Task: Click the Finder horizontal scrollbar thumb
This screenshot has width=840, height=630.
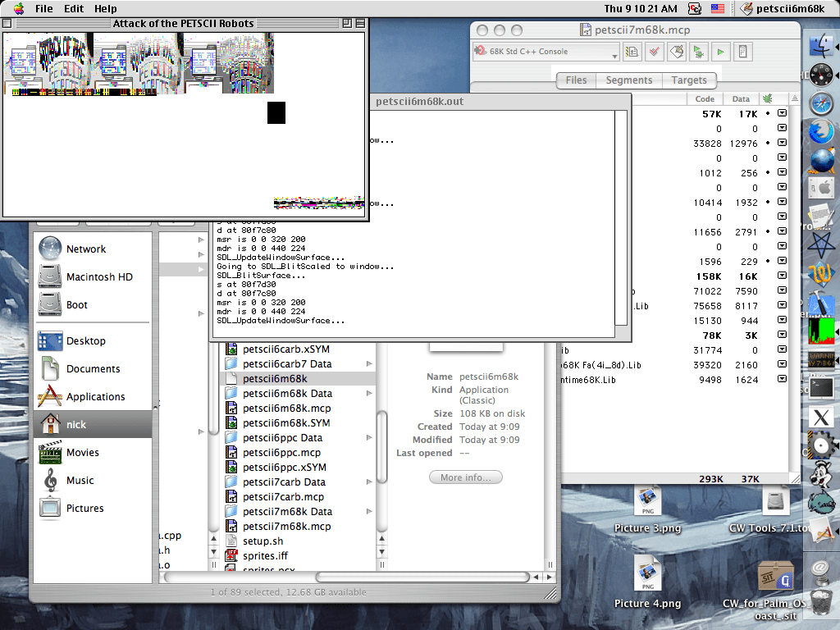Action: [x=422, y=577]
